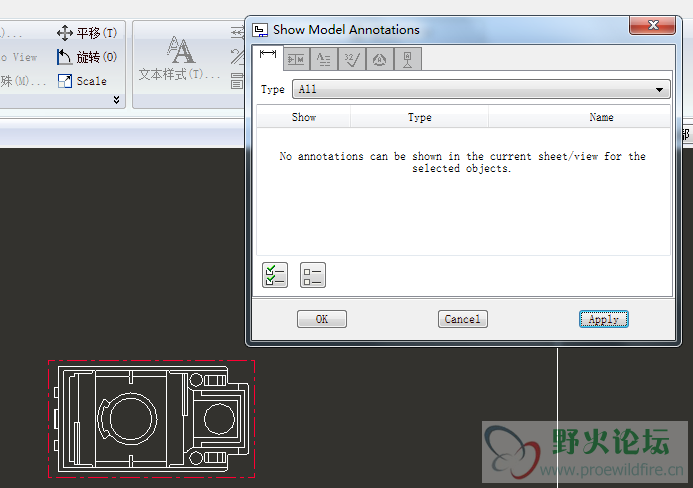Choose the 旋转 (O) rotate tool
Viewport: 693px width, 488px height.
point(87,57)
